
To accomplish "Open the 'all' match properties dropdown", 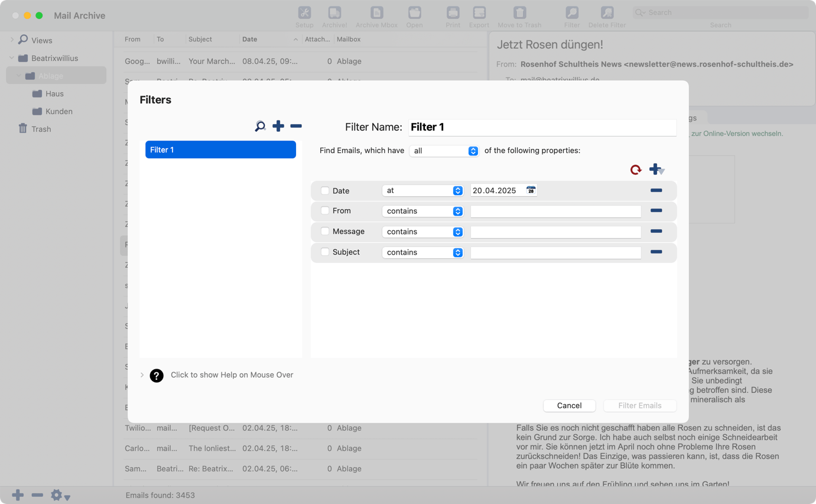I will click(x=444, y=151).
